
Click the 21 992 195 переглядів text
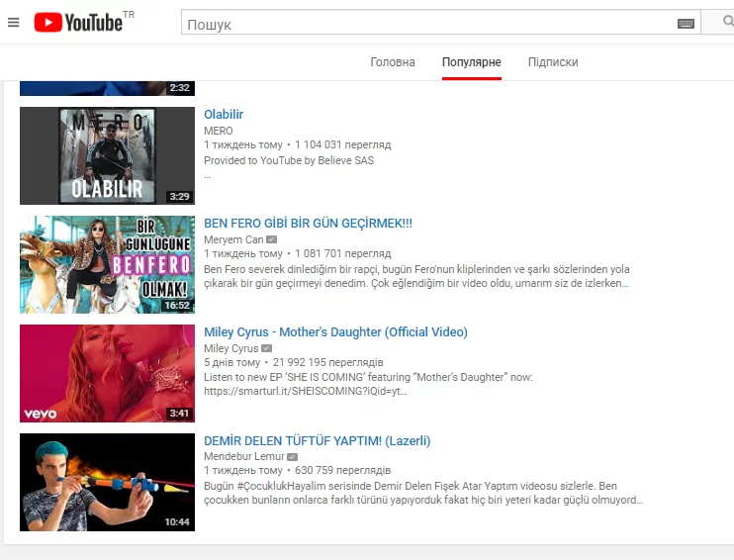coord(328,362)
